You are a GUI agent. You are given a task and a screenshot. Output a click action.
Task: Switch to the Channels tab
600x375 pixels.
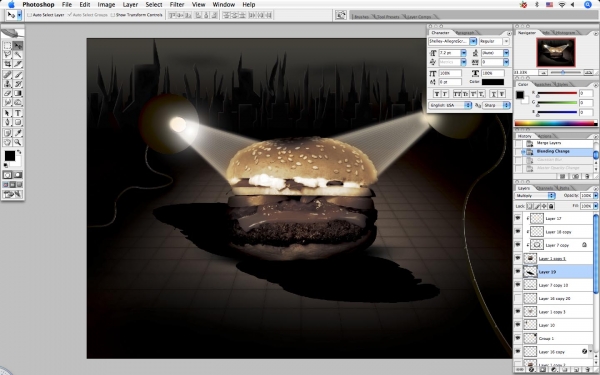pyautogui.click(x=545, y=188)
